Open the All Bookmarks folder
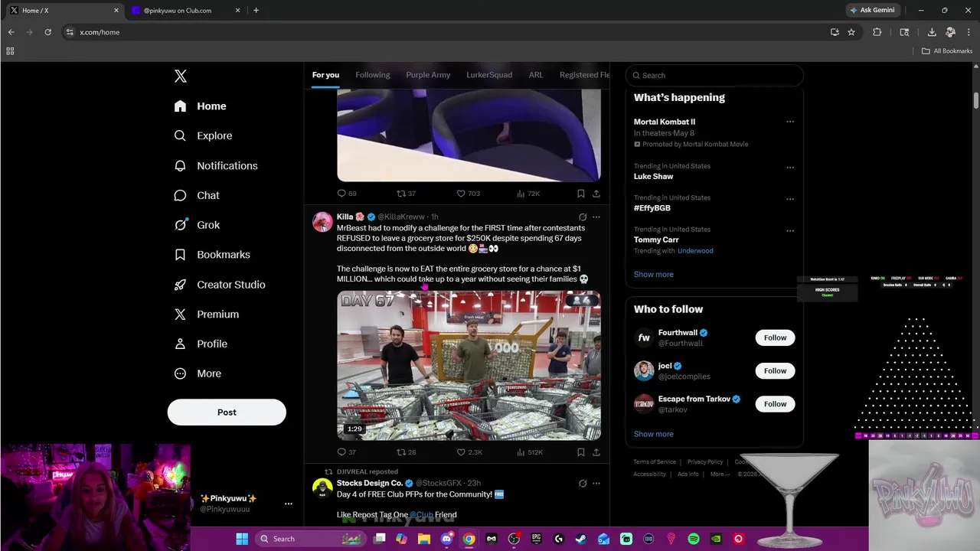This screenshot has height=551, width=980. pyautogui.click(x=947, y=51)
